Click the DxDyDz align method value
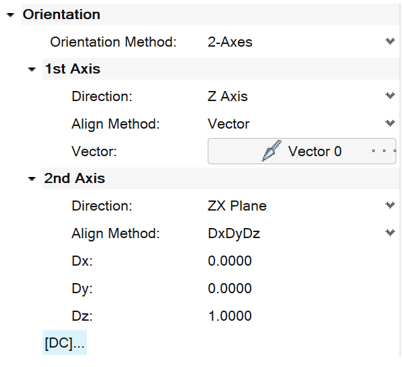This screenshot has height=367, width=403. pyautogui.click(x=234, y=233)
